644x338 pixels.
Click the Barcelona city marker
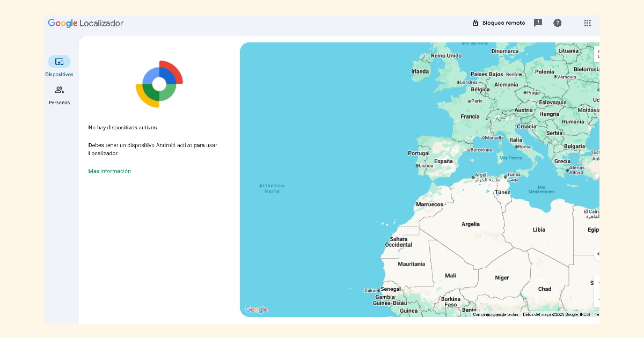(470, 150)
